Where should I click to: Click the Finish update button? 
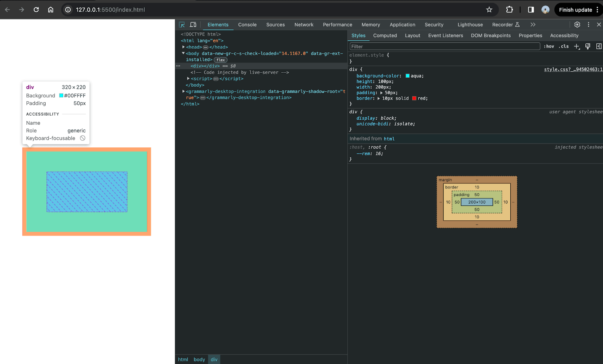point(575,10)
